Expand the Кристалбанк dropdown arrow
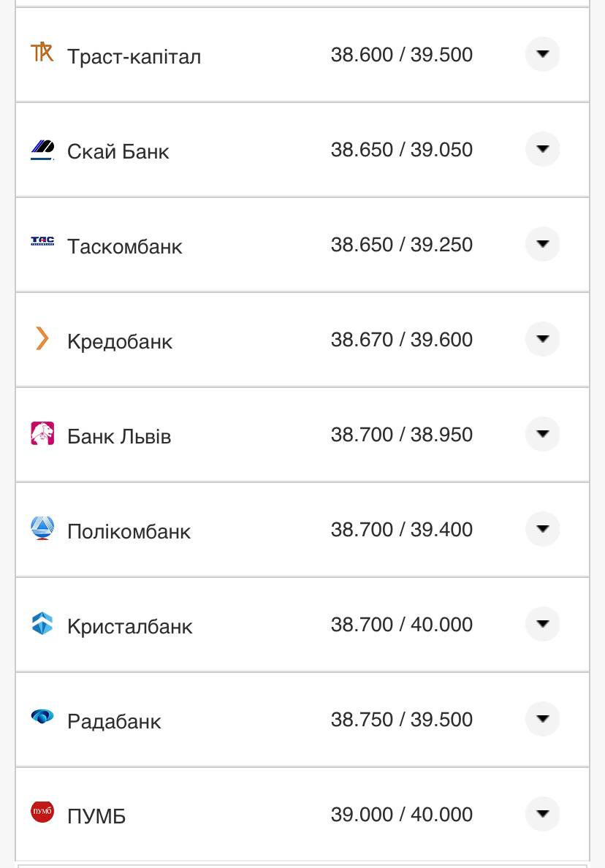Image resolution: width=605 pixels, height=868 pixels. tap(542, 624)
